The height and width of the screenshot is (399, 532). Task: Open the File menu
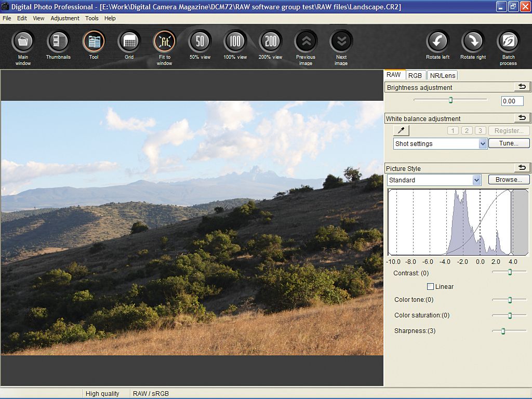[x=7, y=18]
